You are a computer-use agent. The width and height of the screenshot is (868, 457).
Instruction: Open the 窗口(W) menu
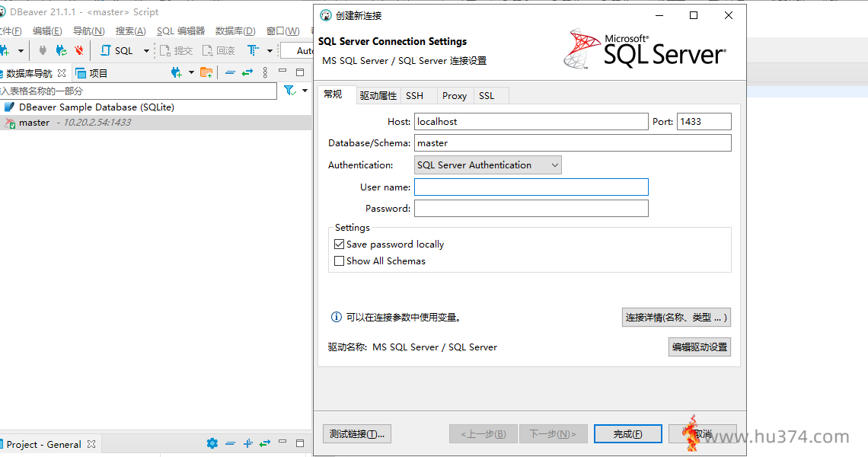tap(283, 31)
